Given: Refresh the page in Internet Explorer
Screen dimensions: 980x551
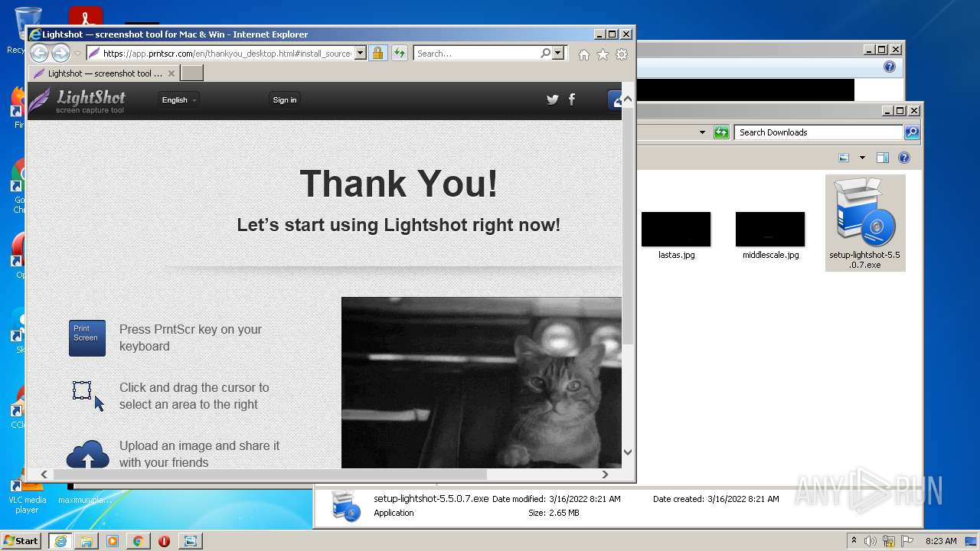Looking at the screenshot, I should click(399, 54).
